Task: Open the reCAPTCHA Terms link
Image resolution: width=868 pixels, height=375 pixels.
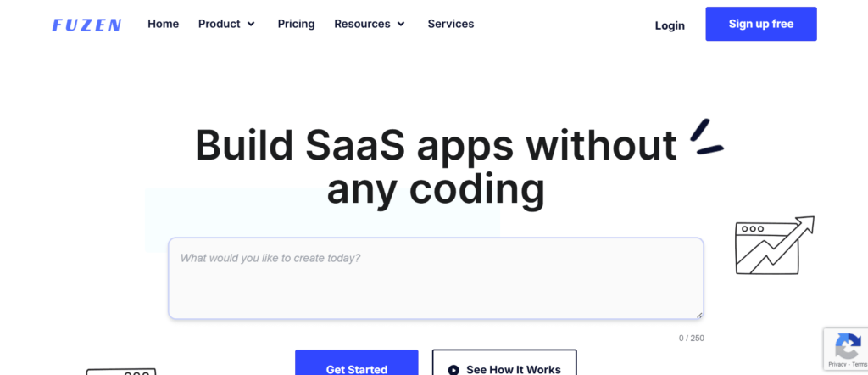Action: pyautogui.click(x=859, y=364)
